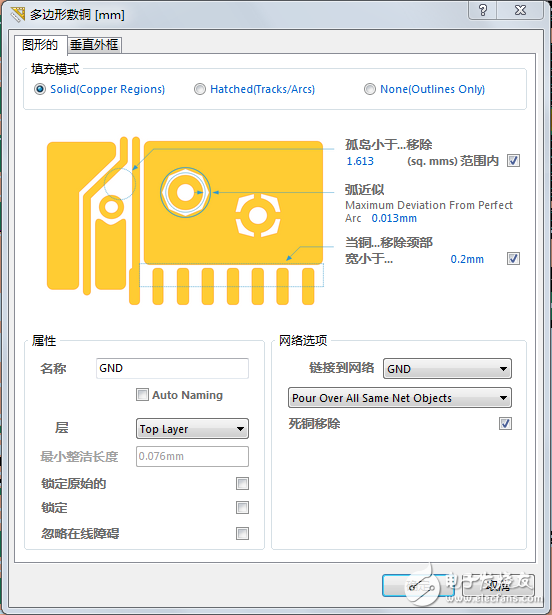Viewport: 552px width, 615px height.
Task: Click the 取消 cancel button
Action: click(498, 586)
